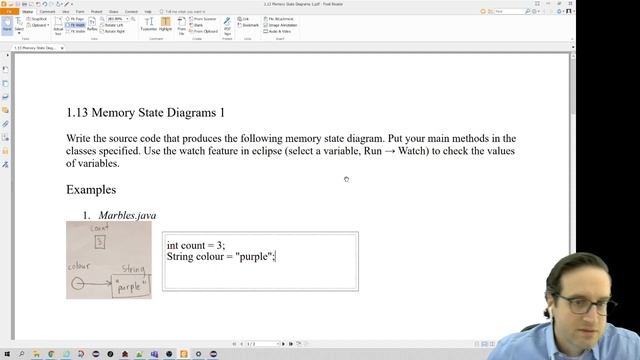This screenshot has height=360, width=640.
Task: Add a Bookmark
Action: pyautogui.click(x=248, y=25)
